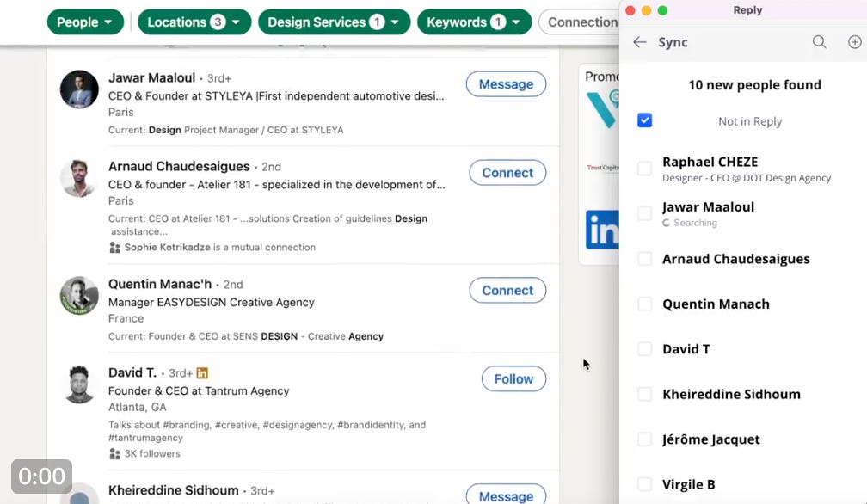The image size is (867, 504).
Task: Click 'Designer - CEO @ DÖT Design Agency' subtitle
Action: (x=747, y=178)
